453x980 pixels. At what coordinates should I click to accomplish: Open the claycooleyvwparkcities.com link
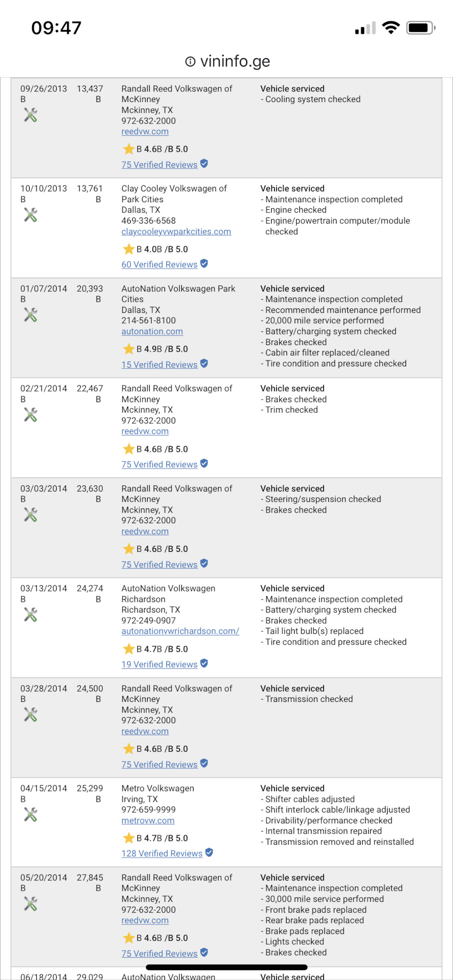tap(176, 232)
